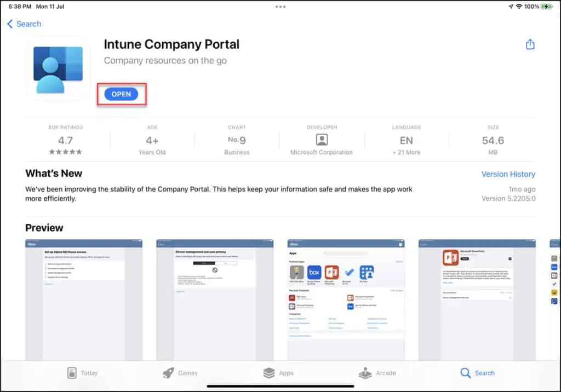Tap the back chevron arrow

[x=10, y=24]
